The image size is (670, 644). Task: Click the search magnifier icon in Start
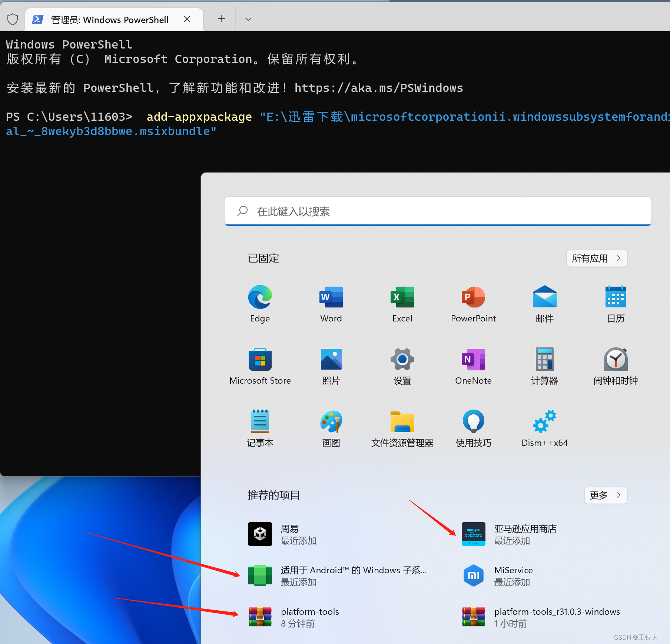242,211
